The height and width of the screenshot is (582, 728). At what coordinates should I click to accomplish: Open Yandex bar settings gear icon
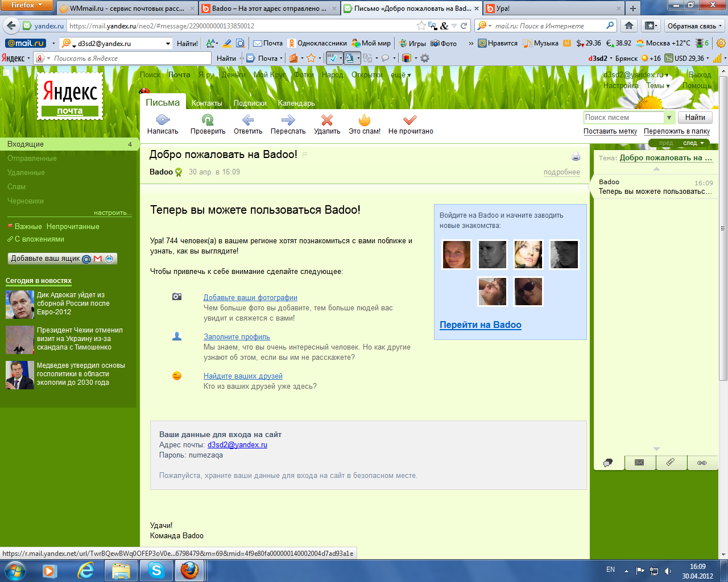point(425,58)
